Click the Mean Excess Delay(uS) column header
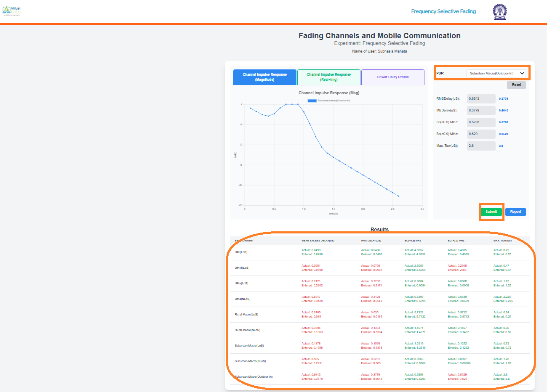The image size is (547, 392). (x=318, y=241)
